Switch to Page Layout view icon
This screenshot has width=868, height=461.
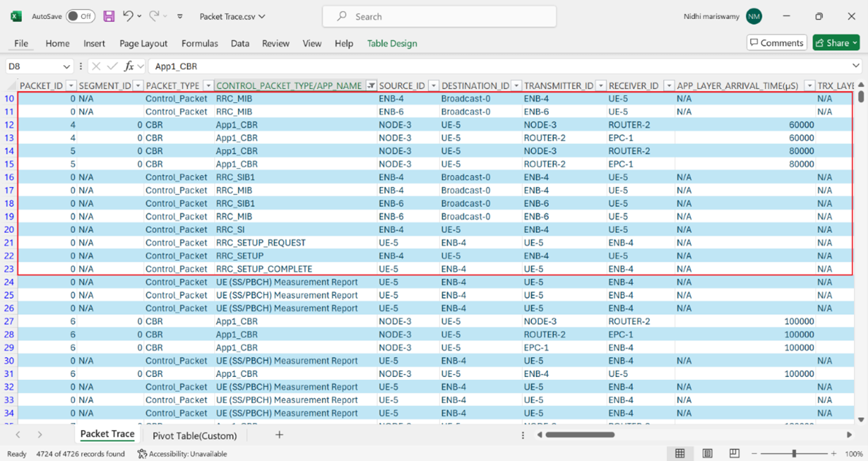707,453
